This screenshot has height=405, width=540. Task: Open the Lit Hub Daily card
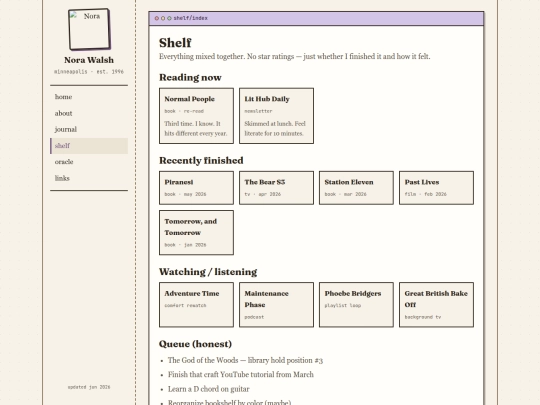pyautogui.click(x=277, y=116)
